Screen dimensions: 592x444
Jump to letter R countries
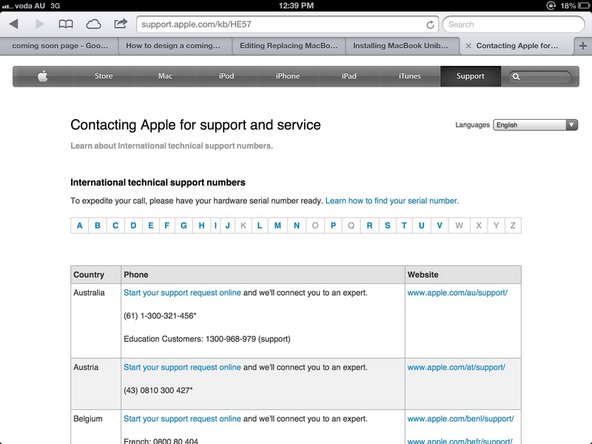(x=370, y=225)
